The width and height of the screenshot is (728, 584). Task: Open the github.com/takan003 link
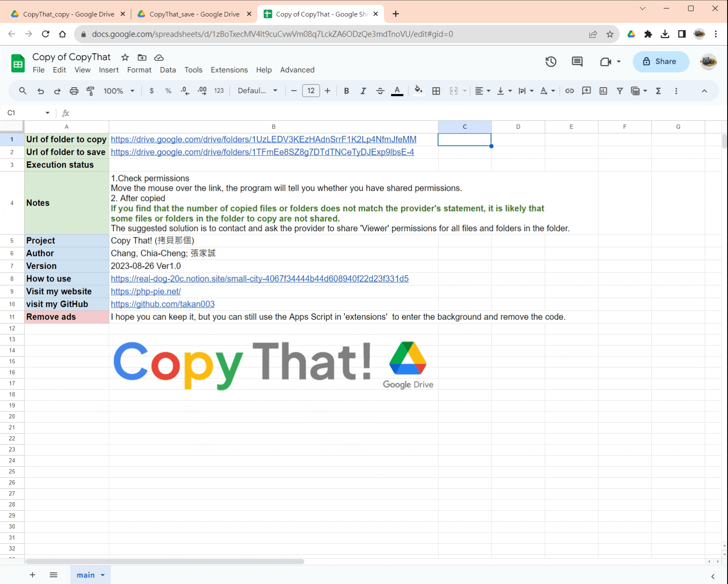(163, 304)
